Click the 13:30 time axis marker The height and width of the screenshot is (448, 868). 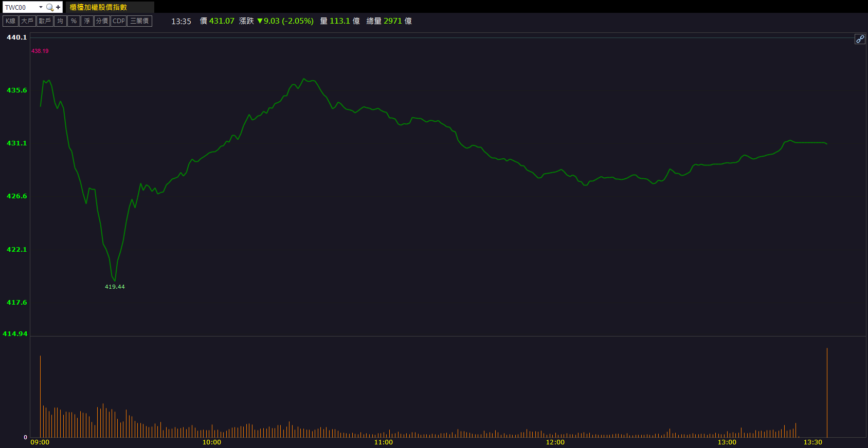click(813, 442)
